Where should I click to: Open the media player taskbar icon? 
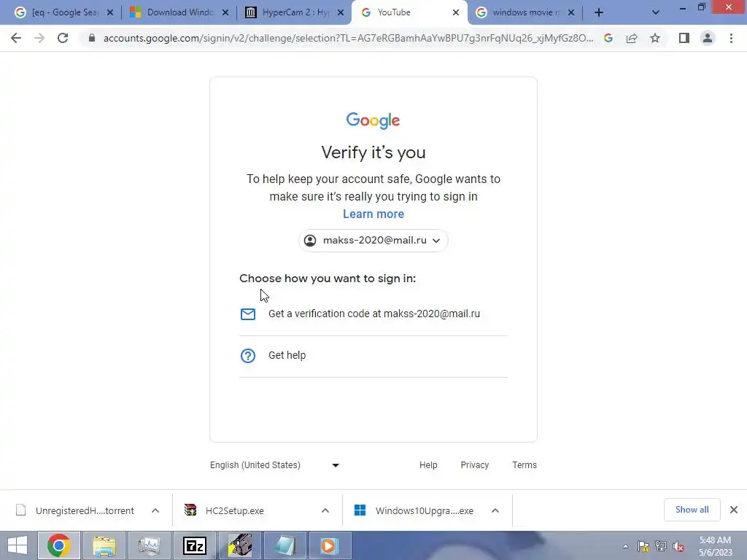click(330, 545)
